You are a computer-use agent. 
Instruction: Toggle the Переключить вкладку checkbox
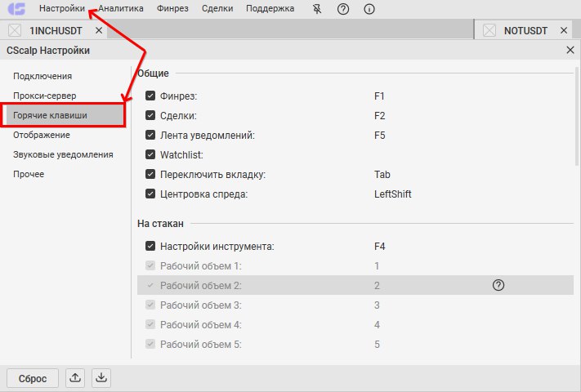pyautogui.click(x=150, y=174)
